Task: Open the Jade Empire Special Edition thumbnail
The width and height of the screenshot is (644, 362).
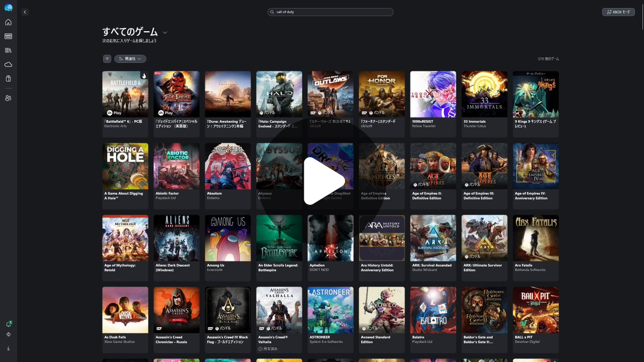Action: 177,94
